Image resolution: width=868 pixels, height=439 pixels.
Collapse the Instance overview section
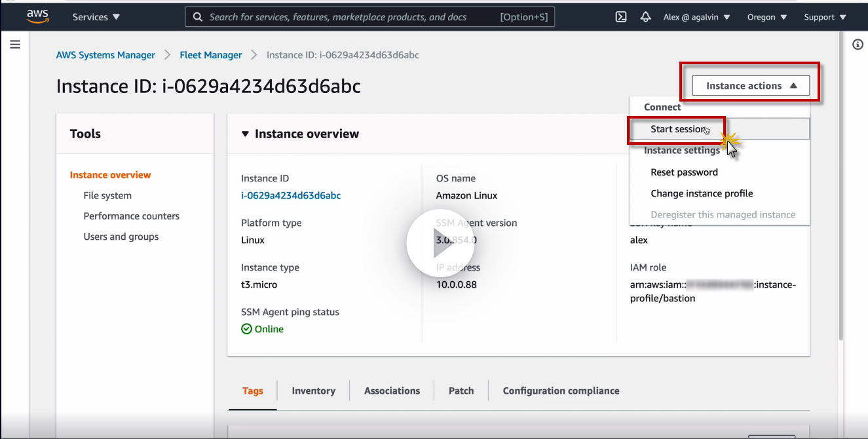click(245, 134)
